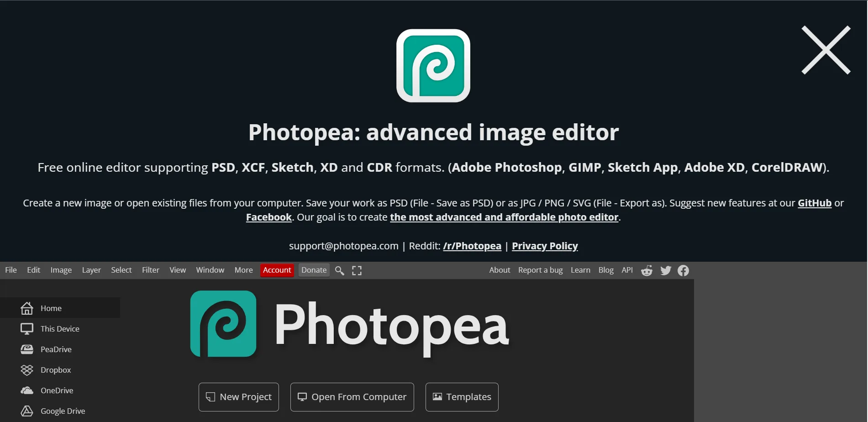The image size is (868, 422).
Task: Open the Learn link
Action: coord(580,270)
